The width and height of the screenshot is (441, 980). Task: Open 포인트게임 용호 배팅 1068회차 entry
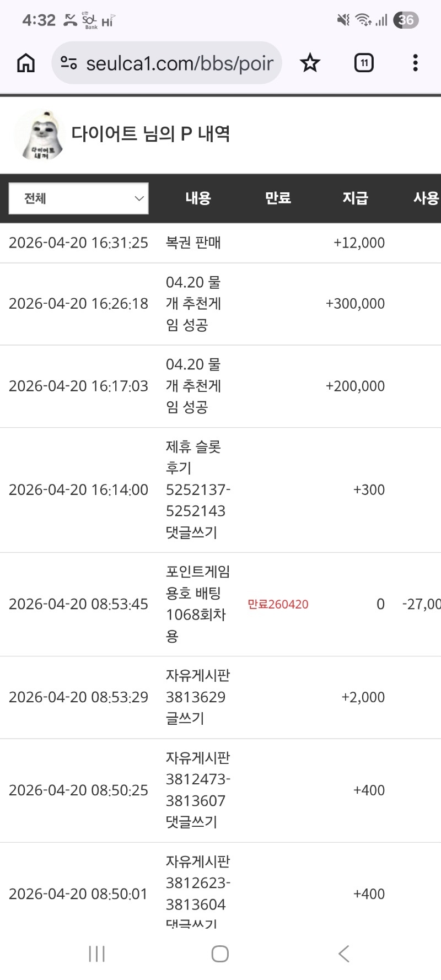coord(197,604)
